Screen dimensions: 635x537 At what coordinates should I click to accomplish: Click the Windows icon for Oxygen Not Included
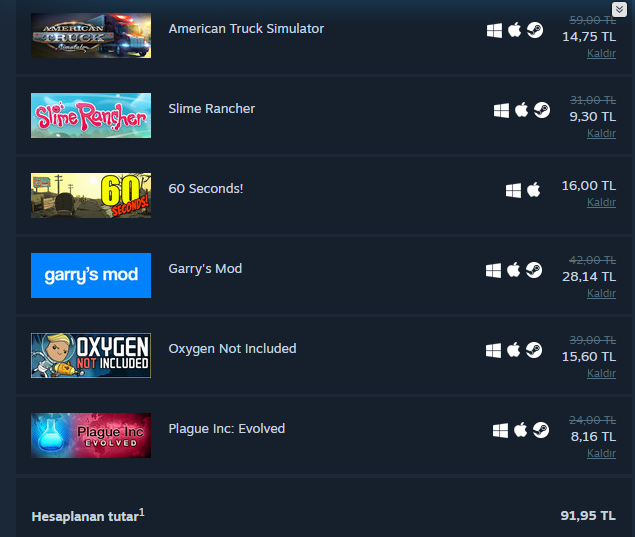[493, 350]
